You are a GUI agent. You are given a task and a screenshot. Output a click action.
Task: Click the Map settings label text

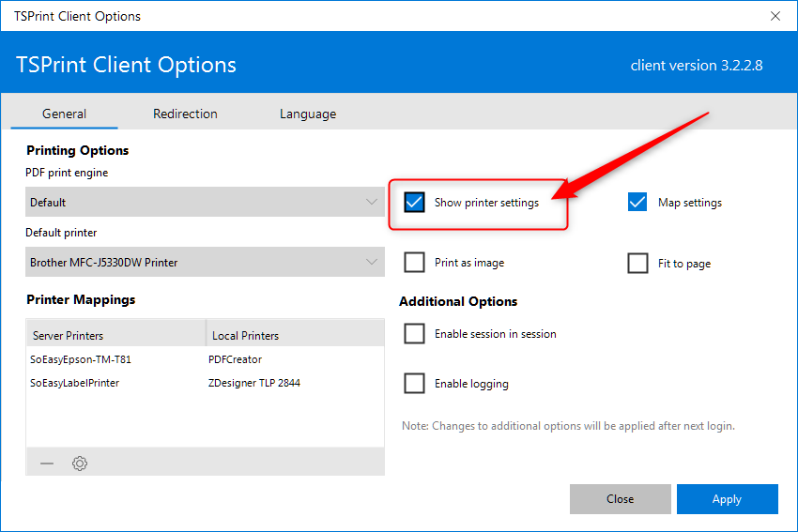pos(690,203)
